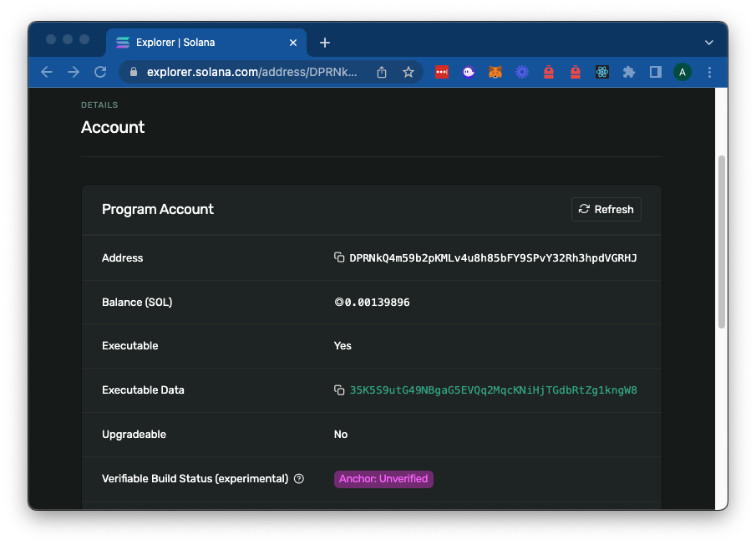This screenshot has width=756, height=545.
Task: Show help for Verifiable Build Status
Action: [x=299, y=479]
